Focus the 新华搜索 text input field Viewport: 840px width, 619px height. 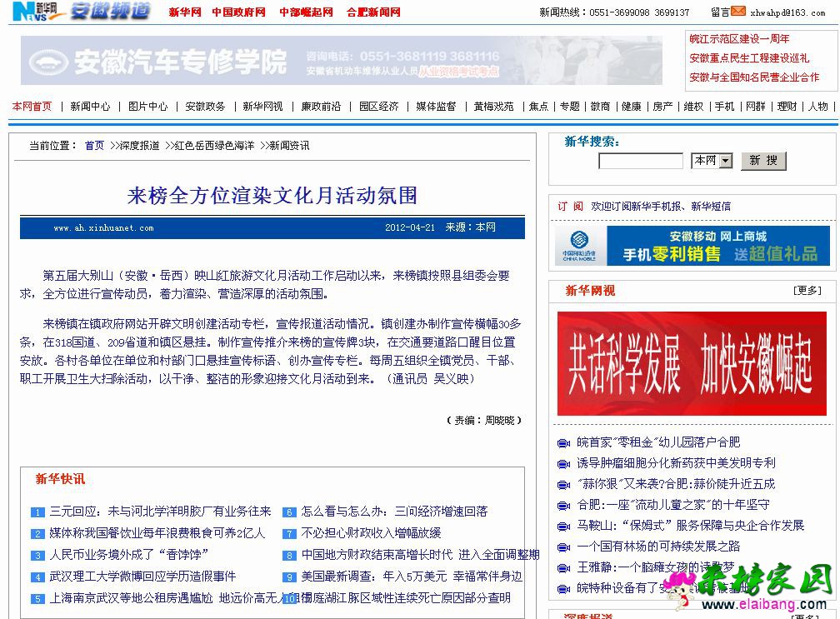click(x=640, y=161)
